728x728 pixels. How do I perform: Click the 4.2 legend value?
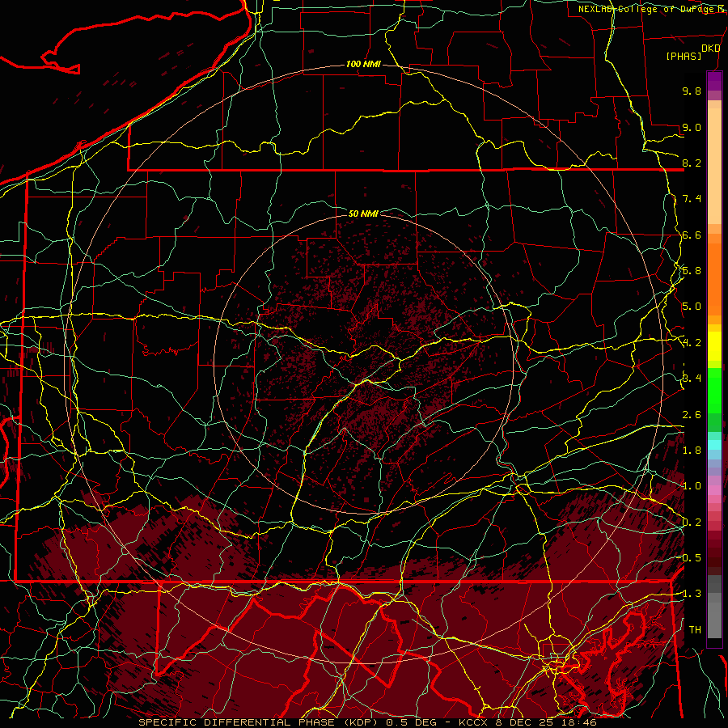(x=692, y=343)
